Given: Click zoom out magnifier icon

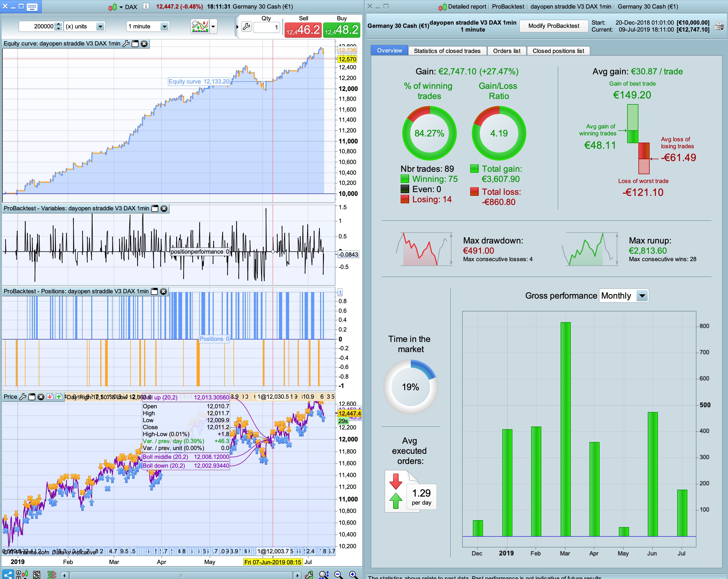Looking at the screenshot, I should click(338, 574).
